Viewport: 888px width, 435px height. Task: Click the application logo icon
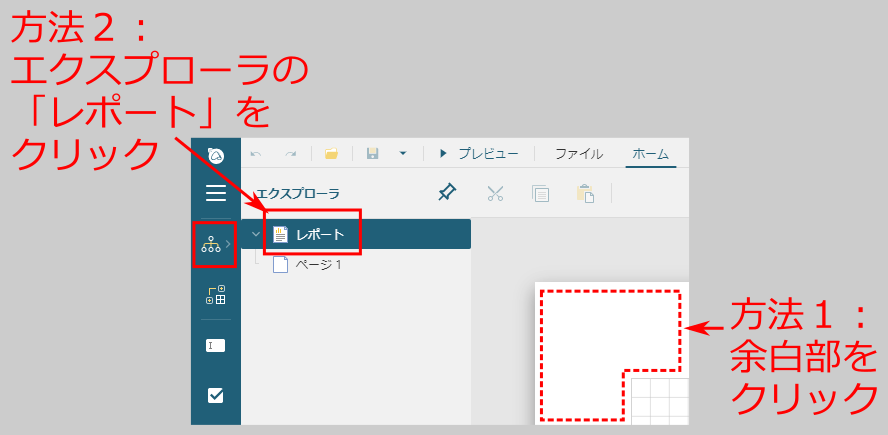click(x=216, y=155)
